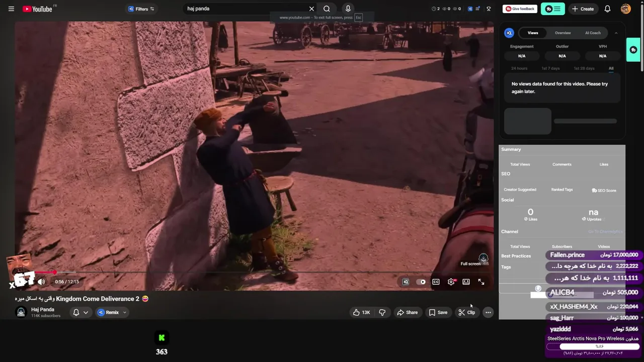Screen dimensions: 644x362
Task: Open the more actions three-dot menu
Action: click(488, 312)
